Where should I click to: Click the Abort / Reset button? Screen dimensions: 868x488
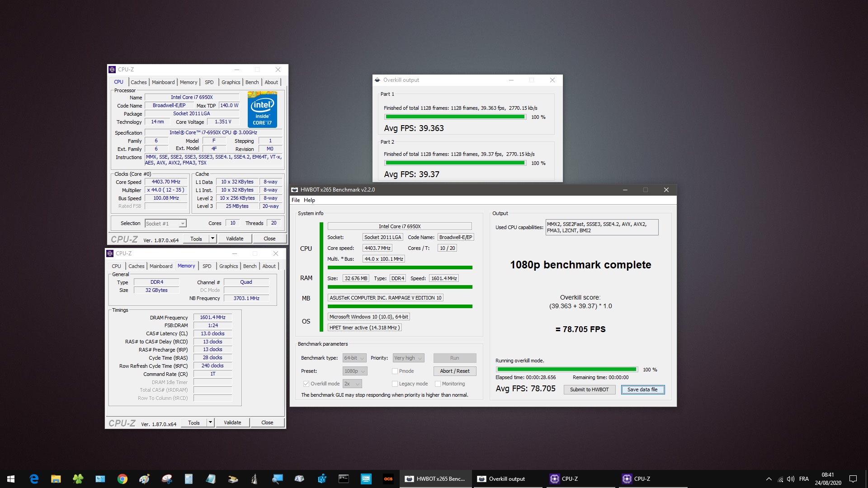point(455,371)
